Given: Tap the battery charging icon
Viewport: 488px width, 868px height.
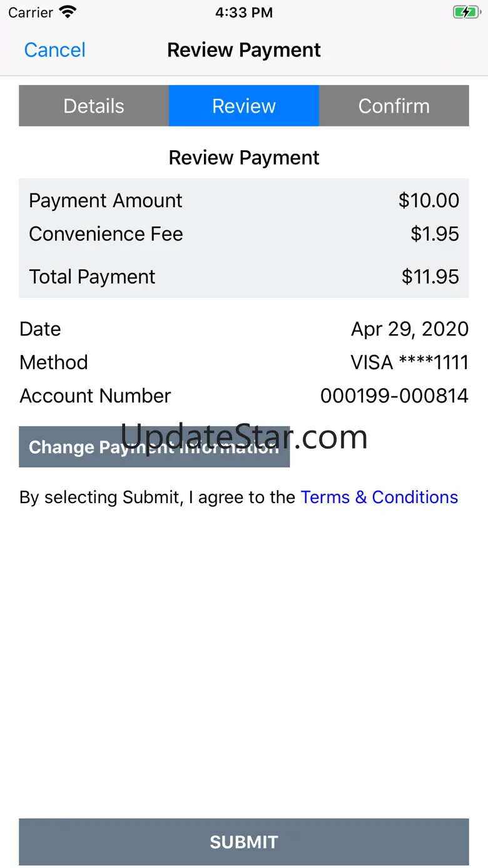Looking at the screenshot, I should click(x=466, y=12).
